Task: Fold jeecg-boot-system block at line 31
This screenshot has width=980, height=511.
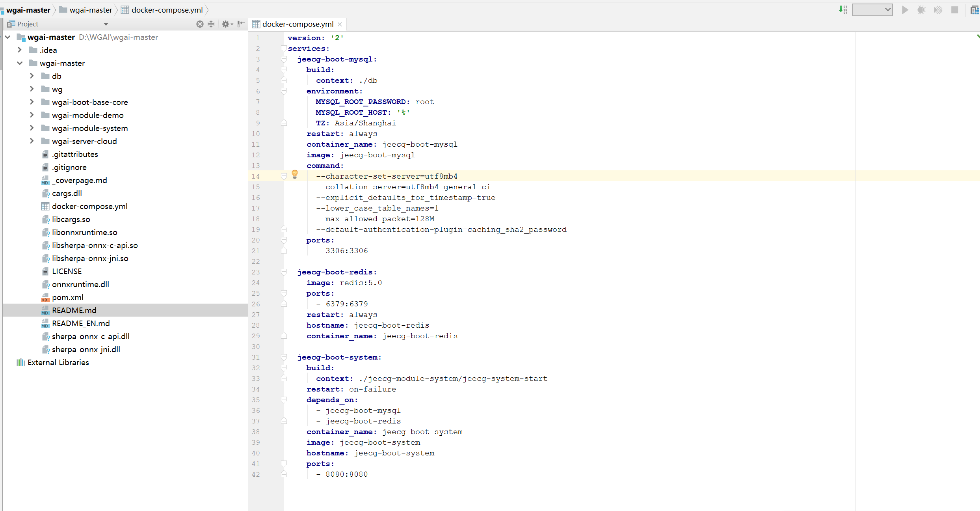Action: click(x=284, y=357)
